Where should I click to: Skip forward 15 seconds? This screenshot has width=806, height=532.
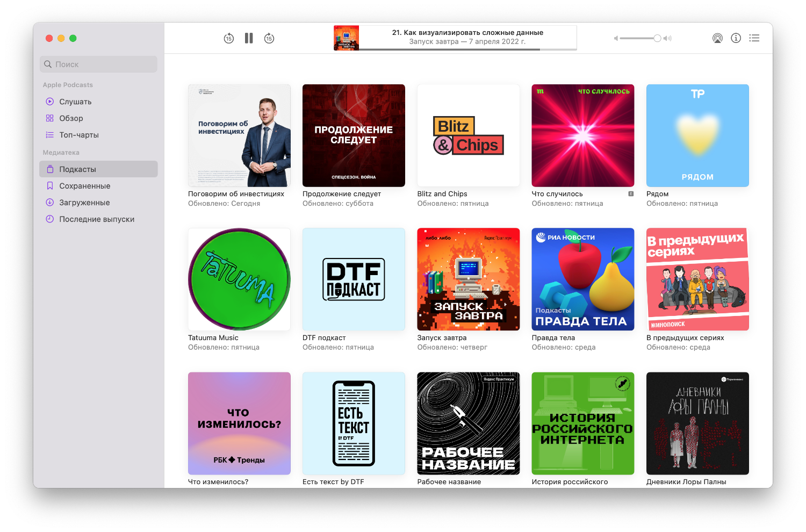[269, 38]
